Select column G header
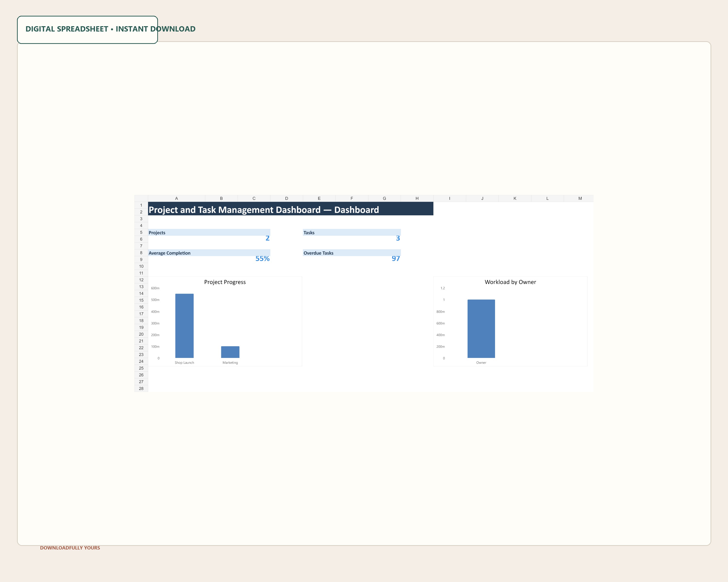 coord(384,198)
